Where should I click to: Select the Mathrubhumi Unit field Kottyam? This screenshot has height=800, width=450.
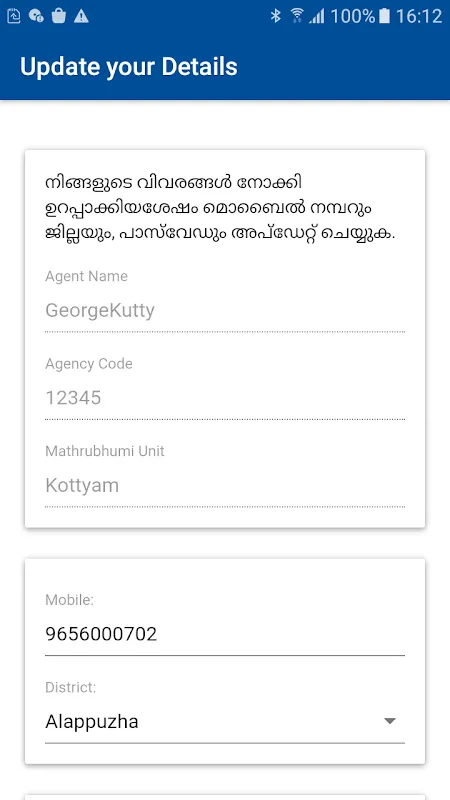[x=225, y=485]
